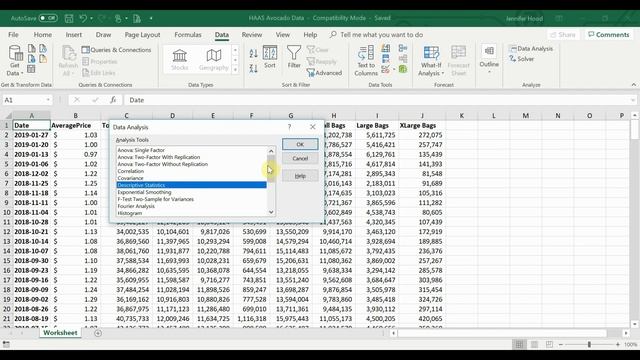This screenshot has height=360, width=640.
Task: Click the Analysis Tools list down arrow
Action: 271,212
